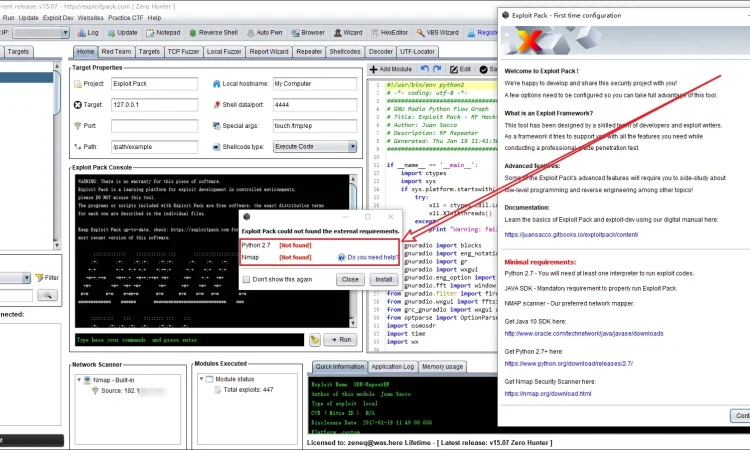Screen dimensions: 750x450
Task: Open the Log toolbar button
Action: (x=88, y=33)
